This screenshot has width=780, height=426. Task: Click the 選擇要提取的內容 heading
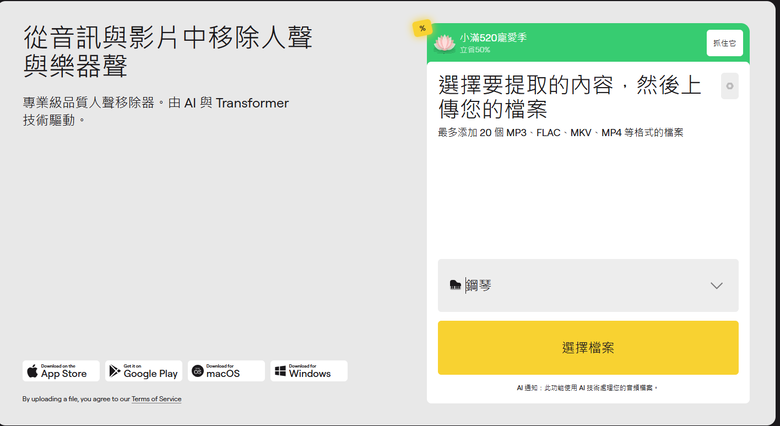(x=570, y=97)
